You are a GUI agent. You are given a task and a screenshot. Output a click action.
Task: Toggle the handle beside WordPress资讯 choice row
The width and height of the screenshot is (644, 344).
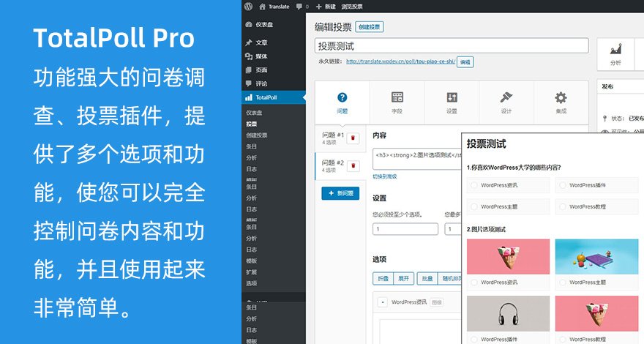click(382, 302)
